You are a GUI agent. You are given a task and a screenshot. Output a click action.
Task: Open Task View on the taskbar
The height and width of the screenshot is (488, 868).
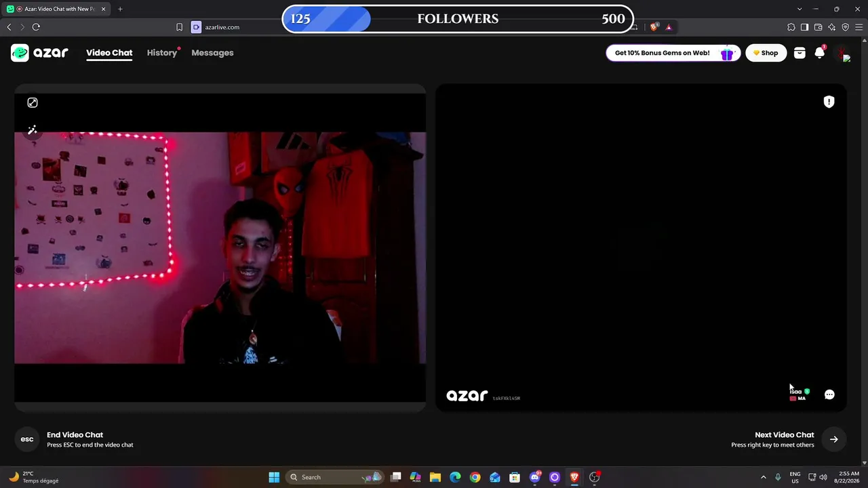click(x=396, y=477)
